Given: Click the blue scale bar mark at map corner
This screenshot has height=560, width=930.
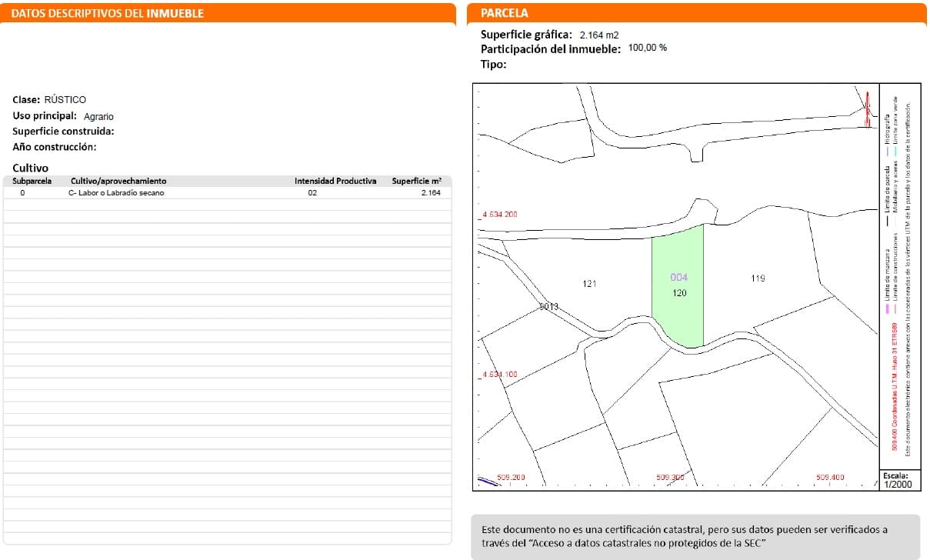Looking at the screenshot, I should click(488, 482).
